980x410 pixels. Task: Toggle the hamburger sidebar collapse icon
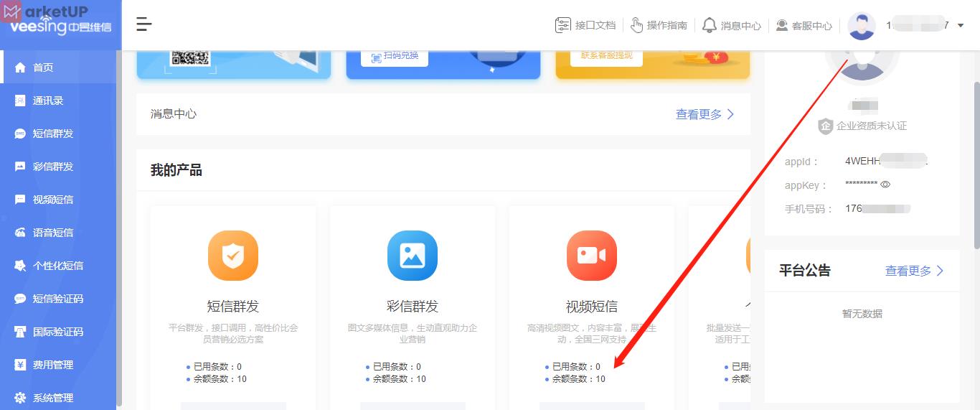[x=144, y=24]
